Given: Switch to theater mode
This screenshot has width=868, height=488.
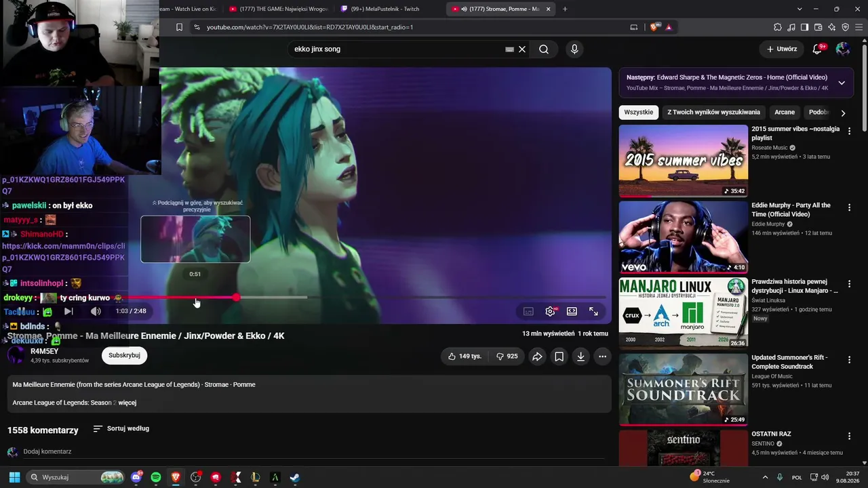Looking at the screenshot, I should point(572,311).
